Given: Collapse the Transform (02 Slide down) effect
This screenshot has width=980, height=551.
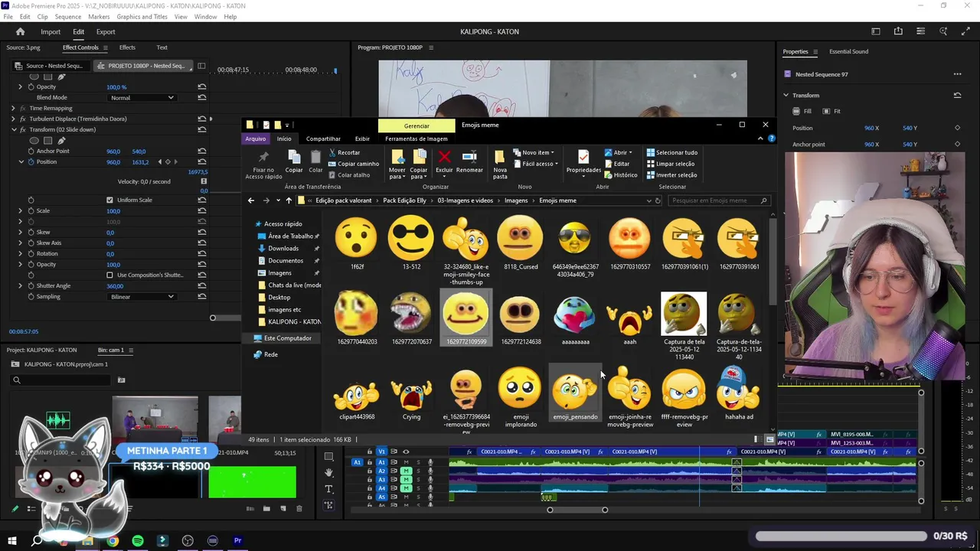Looking at the screenshot, I should pos(13,130).
